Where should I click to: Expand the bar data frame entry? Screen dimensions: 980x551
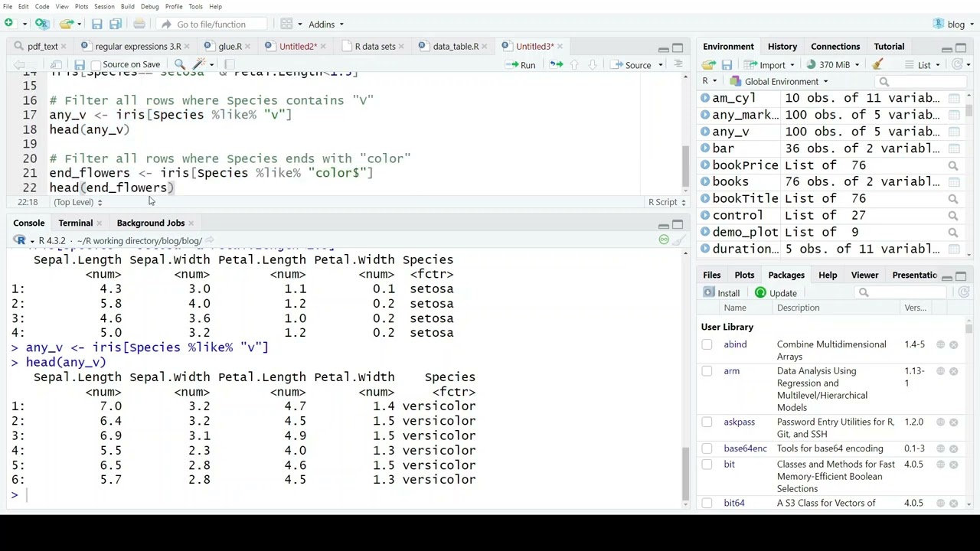704,148
